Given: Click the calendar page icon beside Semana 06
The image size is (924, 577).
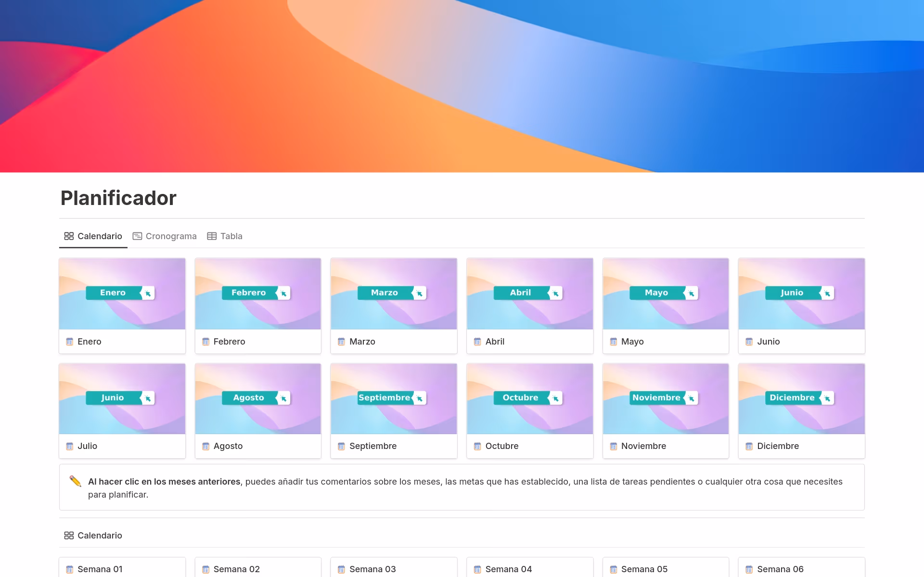Looking at the screenshot, I should (749, 569).
